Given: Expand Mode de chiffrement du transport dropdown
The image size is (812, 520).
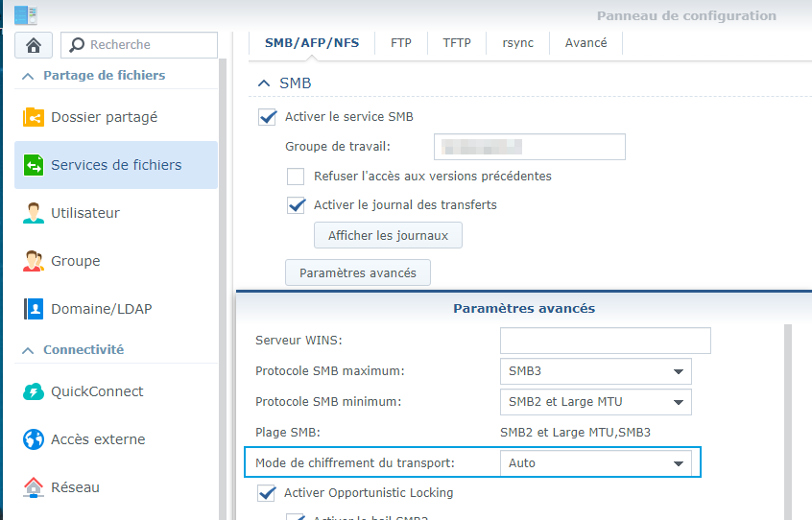Looking at the screenshot, I should 595,463.
